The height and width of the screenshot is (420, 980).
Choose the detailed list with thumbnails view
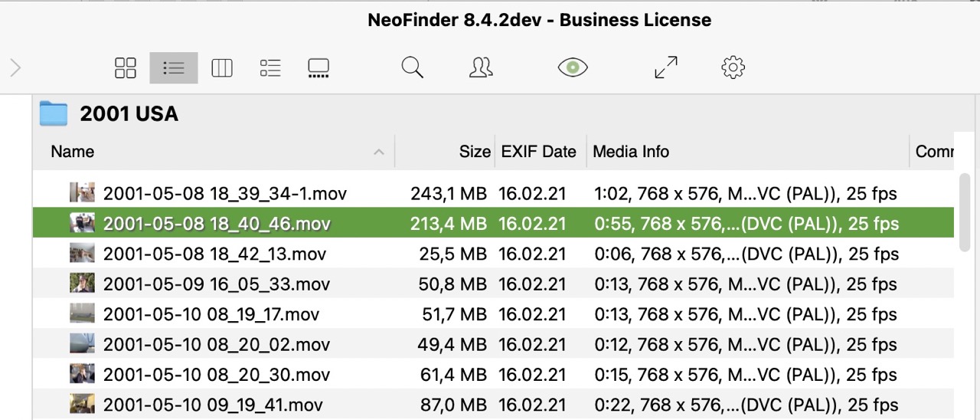coord(270,68)
